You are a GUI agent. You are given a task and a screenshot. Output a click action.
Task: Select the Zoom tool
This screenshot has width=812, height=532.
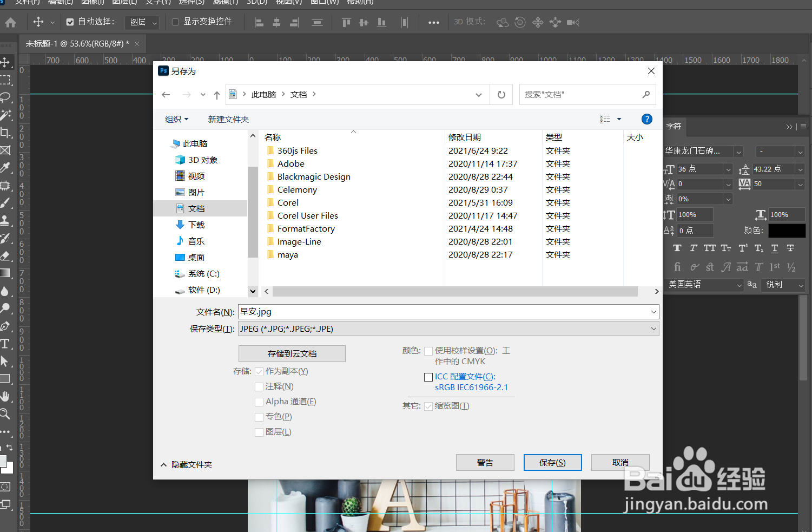tap(5, 415)
